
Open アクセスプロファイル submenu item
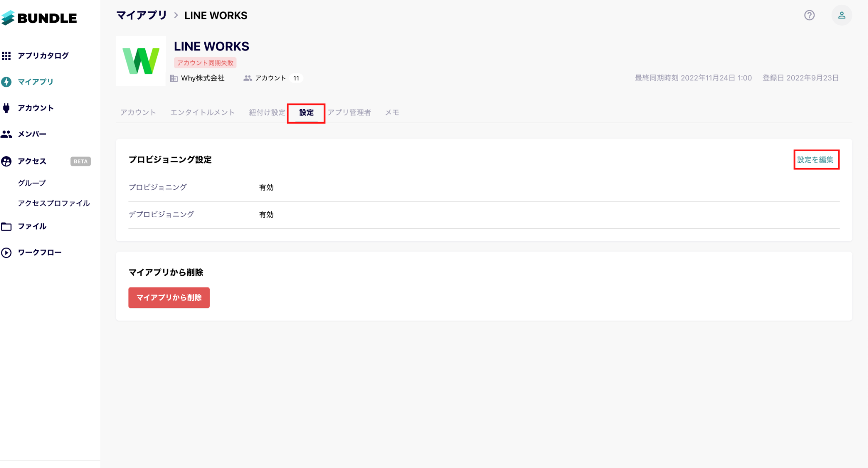click(54, 203)
